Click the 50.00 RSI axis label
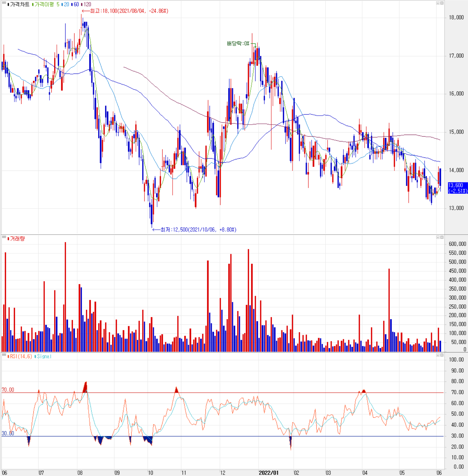This screenshot has width=468, height=476. point(457,414)
